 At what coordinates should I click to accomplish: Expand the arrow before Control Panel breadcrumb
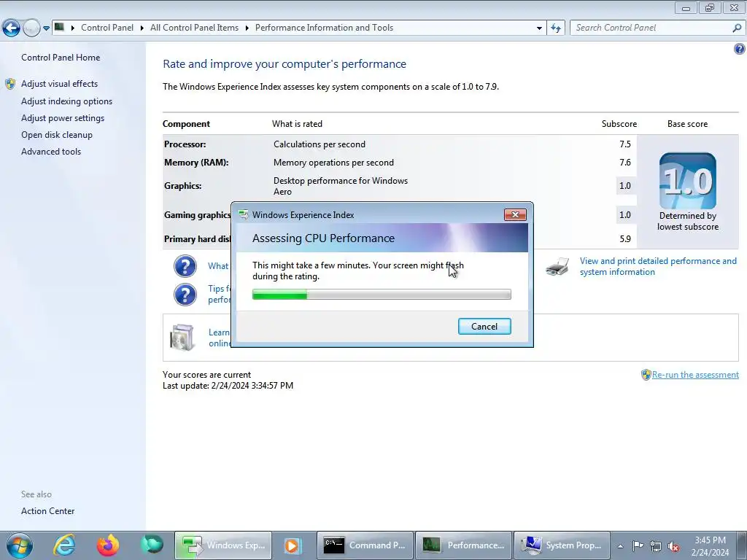(73, 28)
